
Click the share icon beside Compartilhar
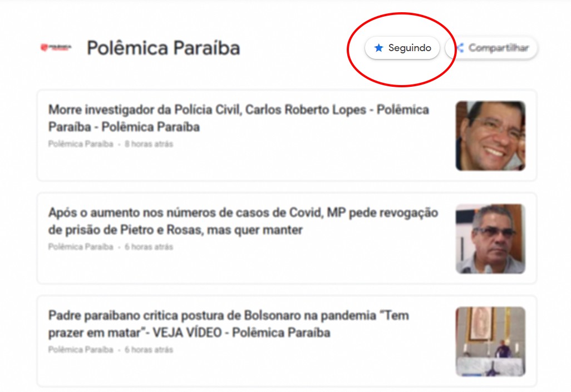pos(460,48)
